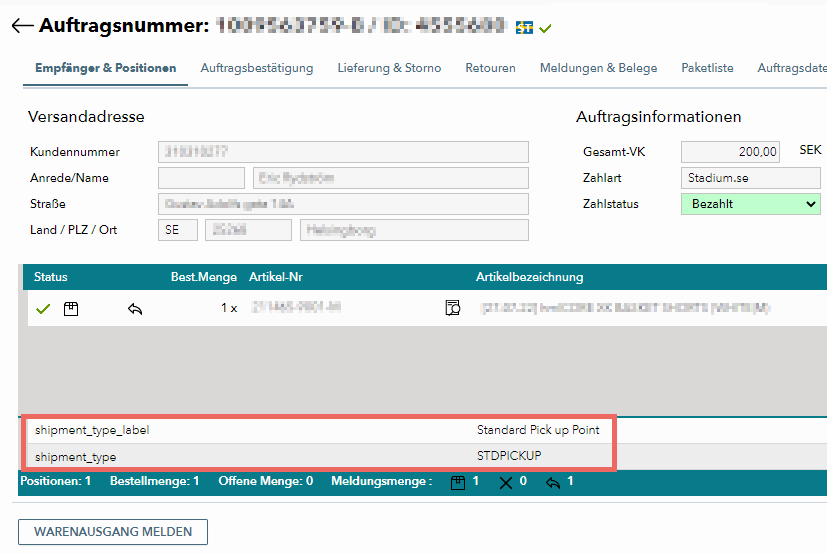
Task: Click package count icon in summary bar
Action: point(458,482)
